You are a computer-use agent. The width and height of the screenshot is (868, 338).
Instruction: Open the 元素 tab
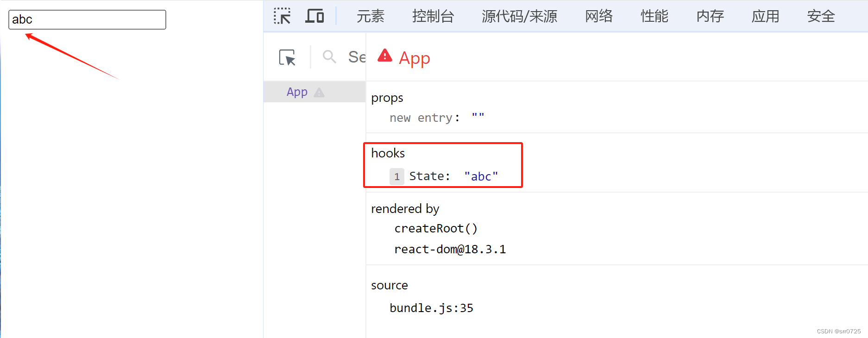[371, 16]
